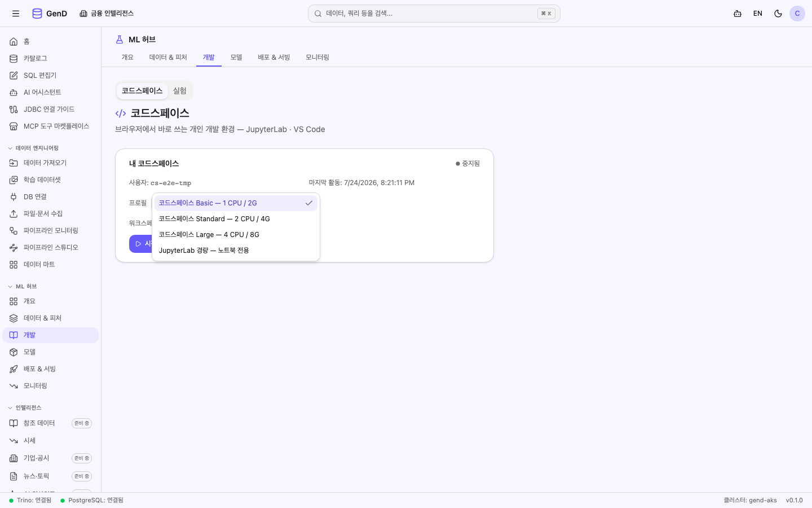Collapse the ML 허브 sidebar section
The image size is (812, 508).
tap(23, 286)
